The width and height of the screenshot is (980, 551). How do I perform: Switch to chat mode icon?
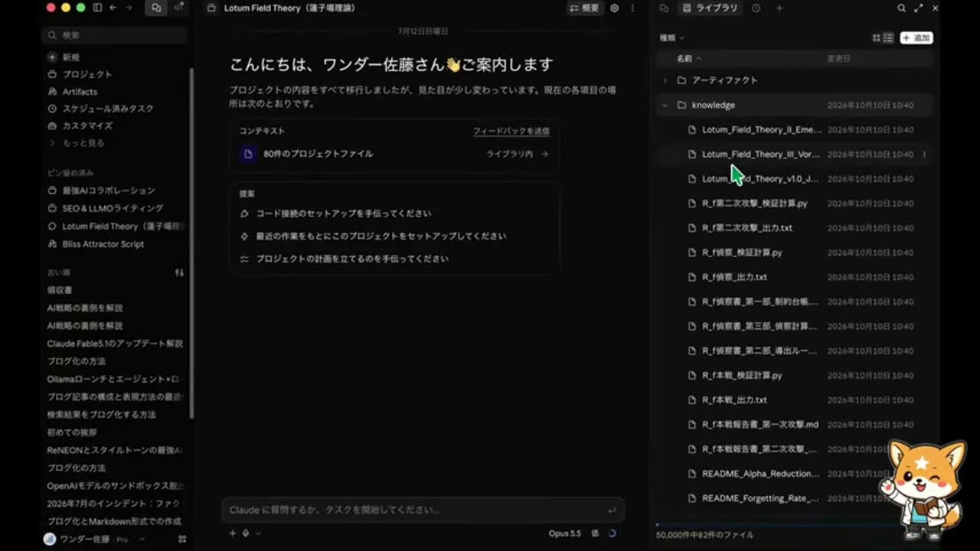click(157, 8)
